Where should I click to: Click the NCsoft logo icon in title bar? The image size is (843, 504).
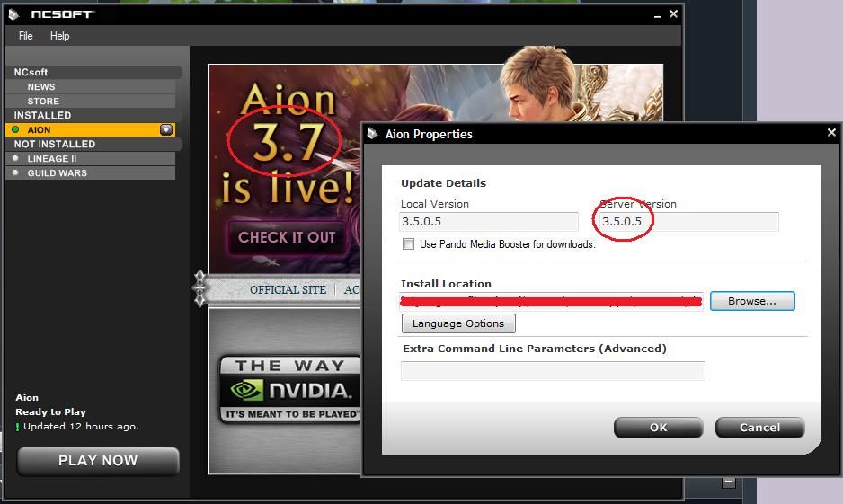(x=14, y=14)
